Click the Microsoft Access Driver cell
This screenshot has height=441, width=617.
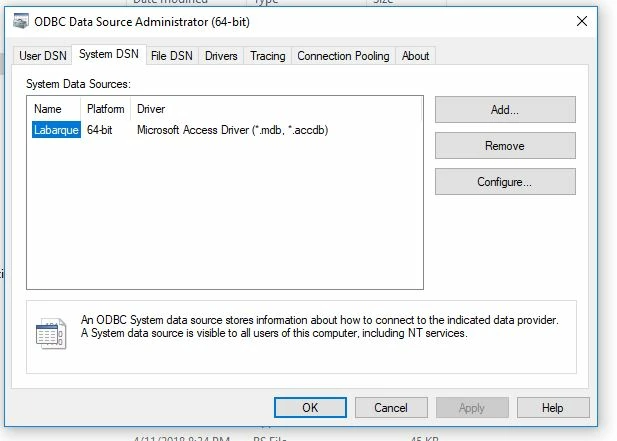click(233, 130)
